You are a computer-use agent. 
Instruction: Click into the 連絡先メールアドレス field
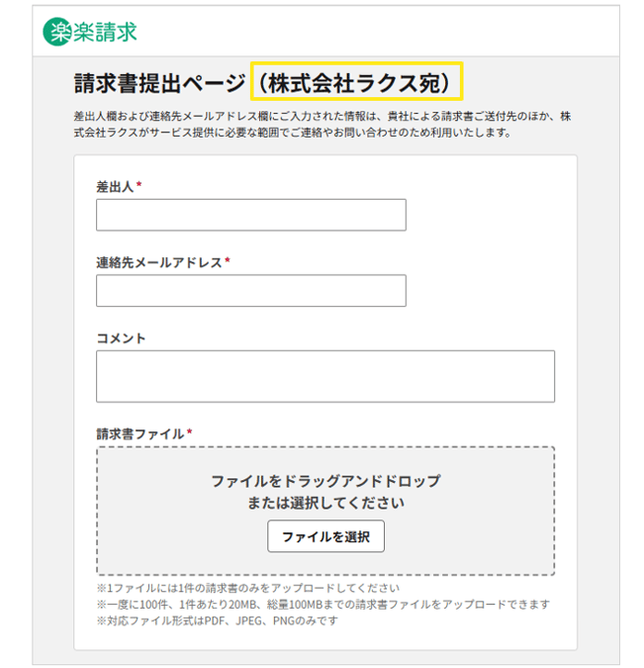click(x=250, y=291)
